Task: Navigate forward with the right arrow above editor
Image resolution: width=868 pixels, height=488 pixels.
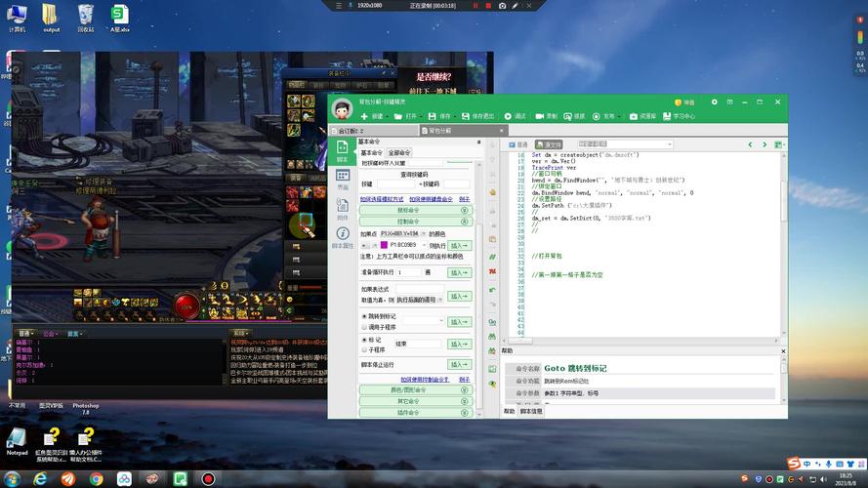Action: [765, 144]
